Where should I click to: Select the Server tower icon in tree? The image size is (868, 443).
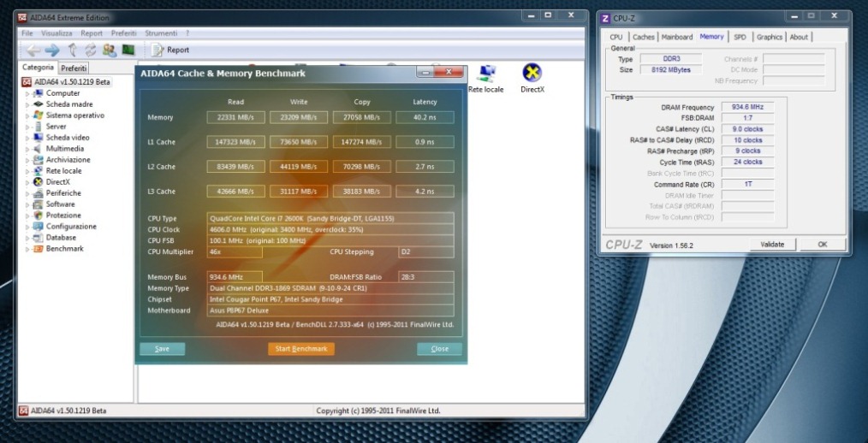(38, 127)
